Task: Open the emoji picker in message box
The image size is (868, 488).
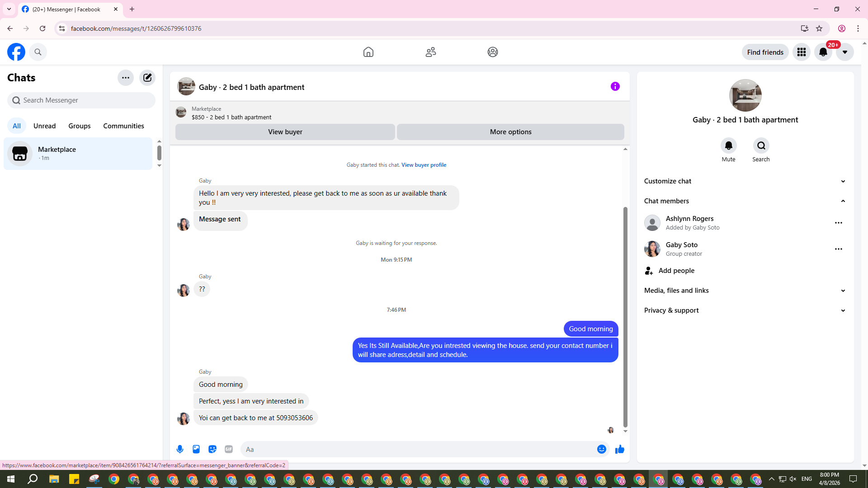Action: [x=601, y=449]
